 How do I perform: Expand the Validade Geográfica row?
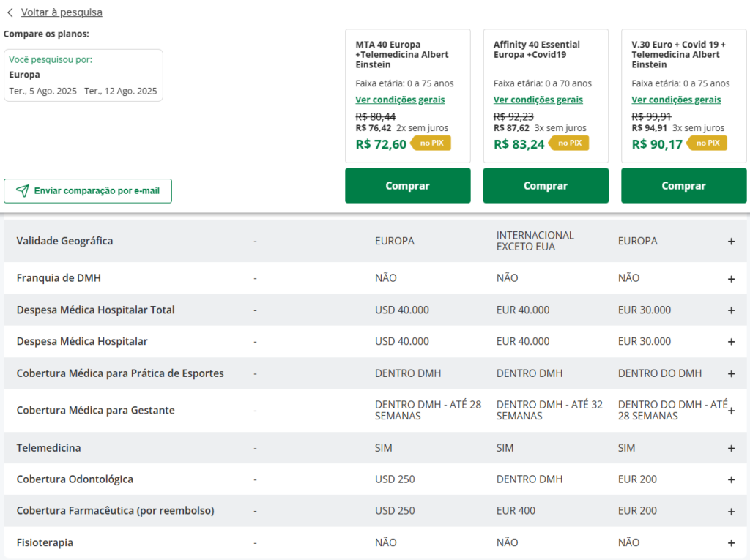point(731,242)
